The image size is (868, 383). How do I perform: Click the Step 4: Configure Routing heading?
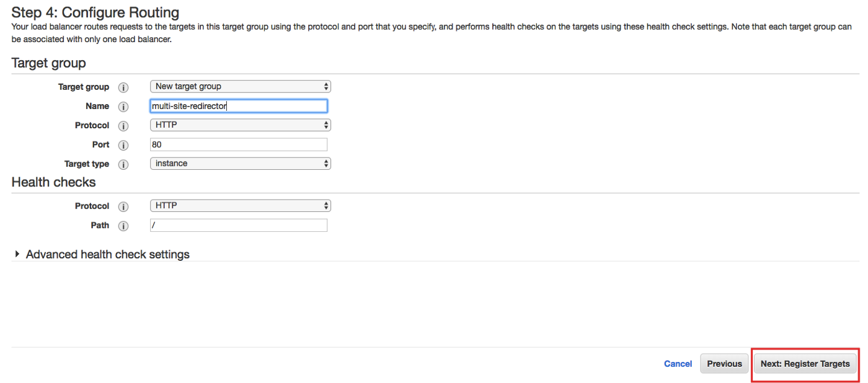click(x=95, y=12)
